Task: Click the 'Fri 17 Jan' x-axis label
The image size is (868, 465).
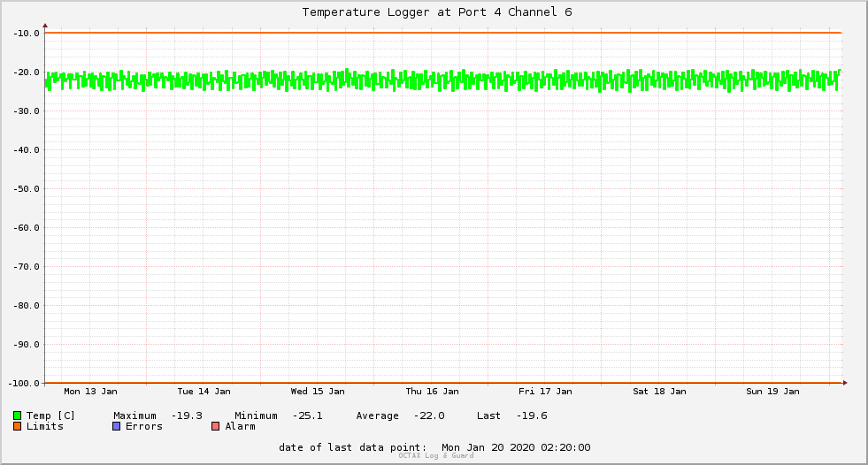Action: coord(545,391)
